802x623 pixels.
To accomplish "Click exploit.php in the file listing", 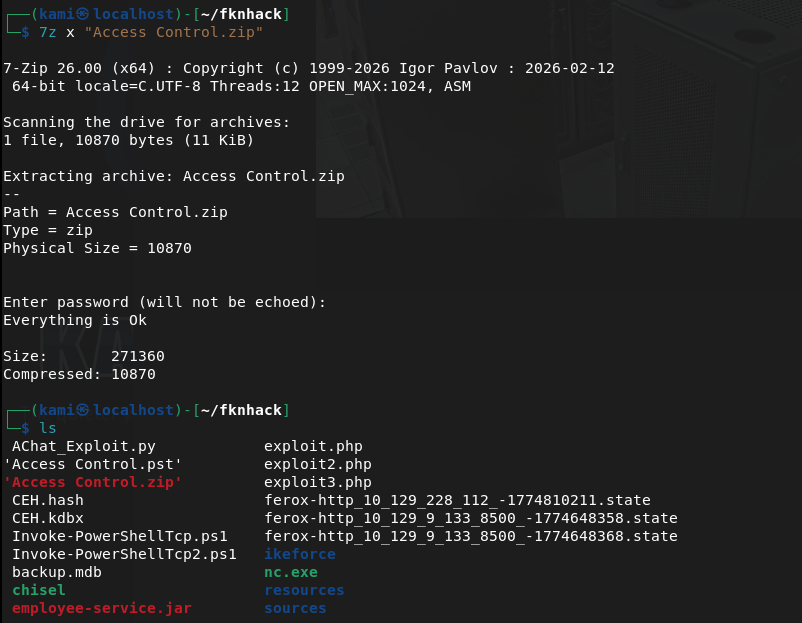I will click(313, 446).
